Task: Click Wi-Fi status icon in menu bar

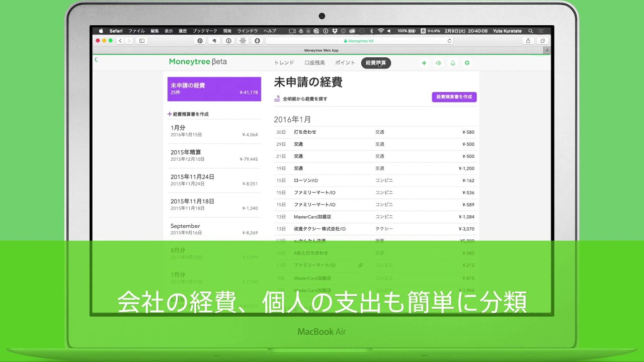Action: point(381,31)
